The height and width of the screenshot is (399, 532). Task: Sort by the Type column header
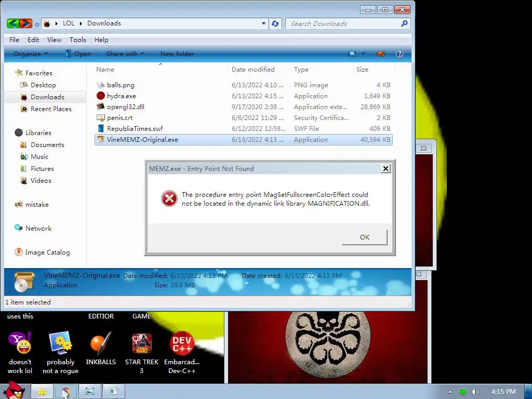(322, 69)
